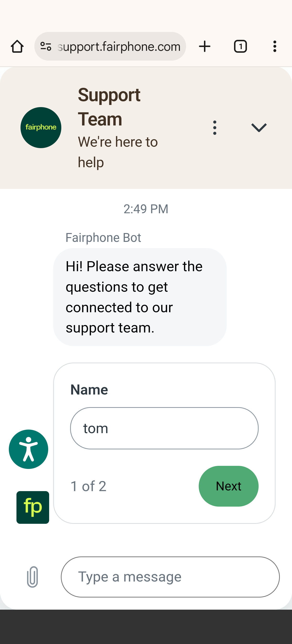Click the Fairphone Bot sender label

(x=103, y=238)
